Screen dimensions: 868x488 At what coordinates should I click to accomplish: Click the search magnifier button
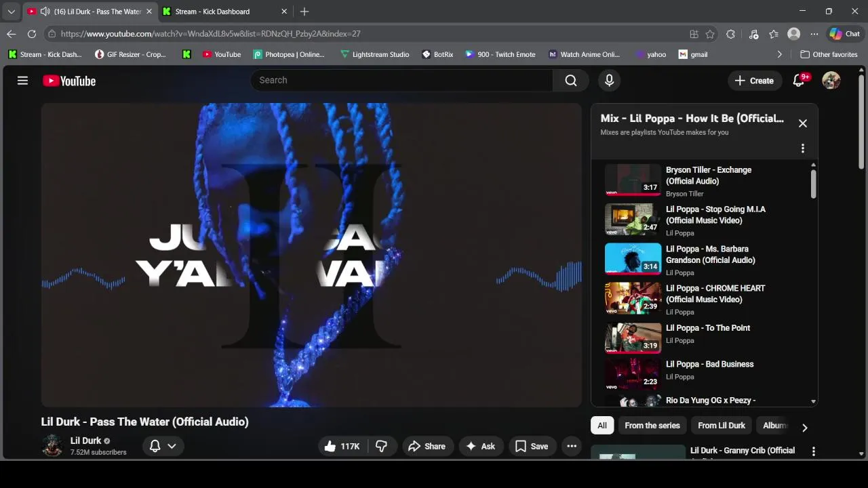571,81
